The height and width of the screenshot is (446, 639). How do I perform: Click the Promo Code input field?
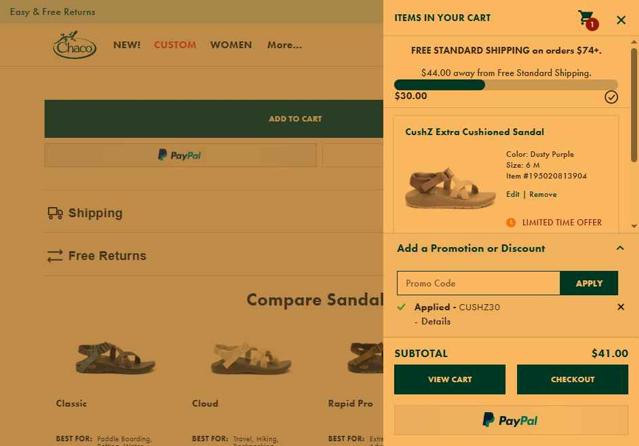coord(478,283)
